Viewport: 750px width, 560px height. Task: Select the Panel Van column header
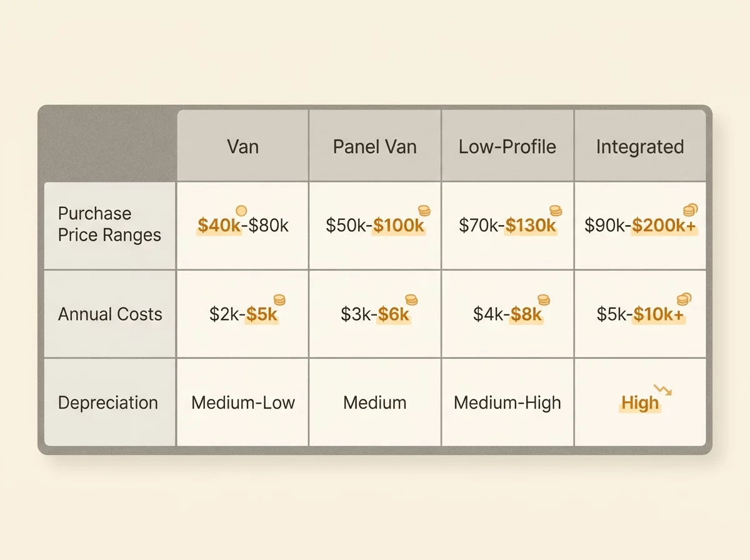point(375,147)
